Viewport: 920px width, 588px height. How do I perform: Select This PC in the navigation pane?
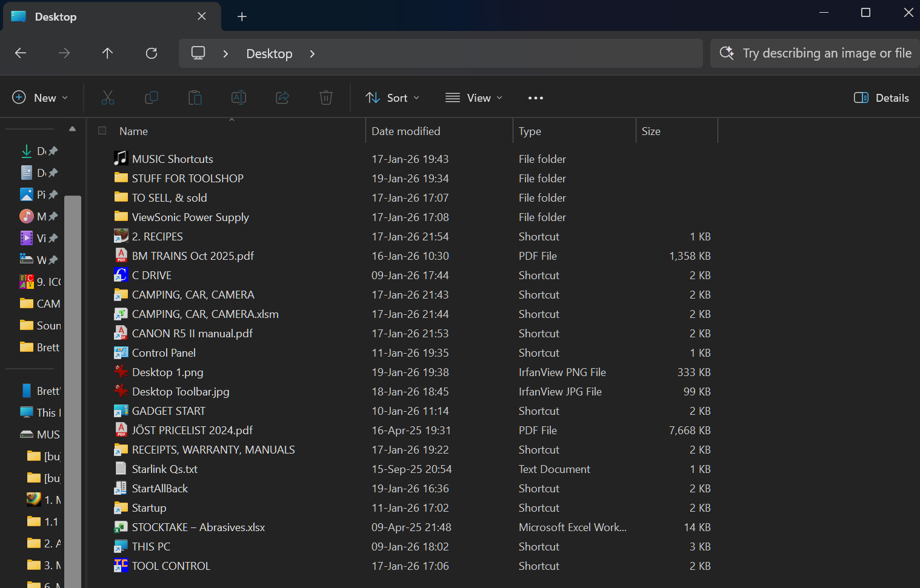click(41, 412)
